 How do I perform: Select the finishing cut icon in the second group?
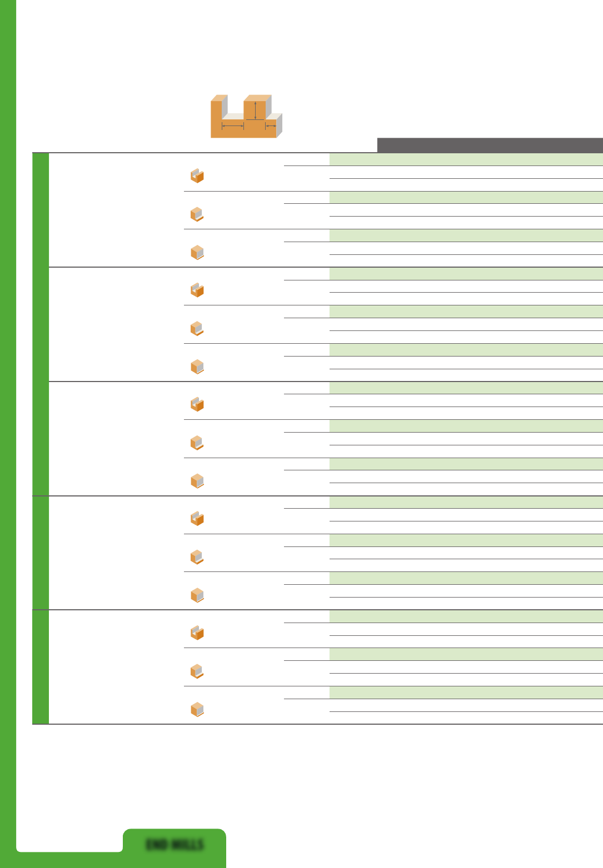197,367
